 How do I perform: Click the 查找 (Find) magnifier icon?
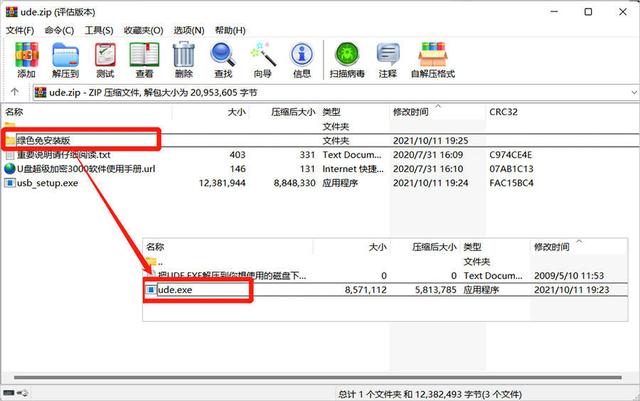coord(223,60)
